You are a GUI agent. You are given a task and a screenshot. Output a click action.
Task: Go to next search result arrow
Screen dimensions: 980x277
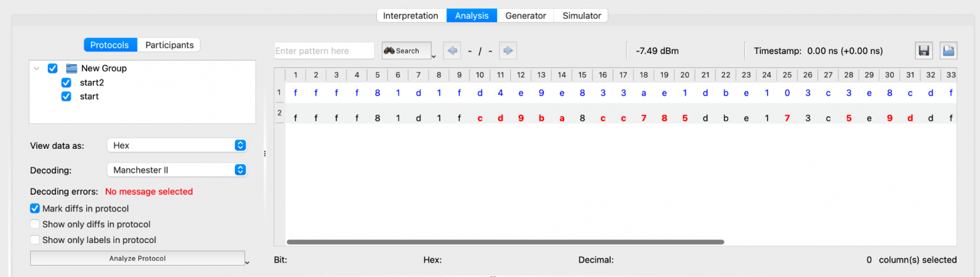coord(508,51)
